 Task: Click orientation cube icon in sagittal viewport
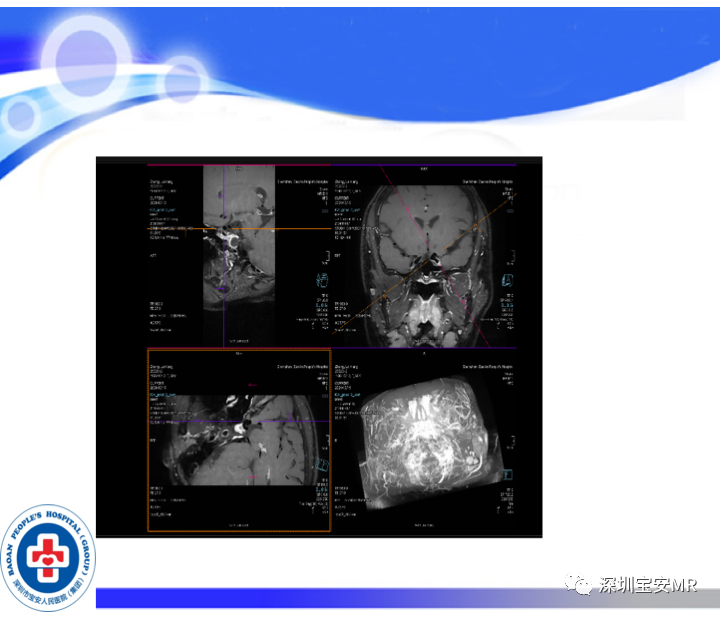pos(322,279)
